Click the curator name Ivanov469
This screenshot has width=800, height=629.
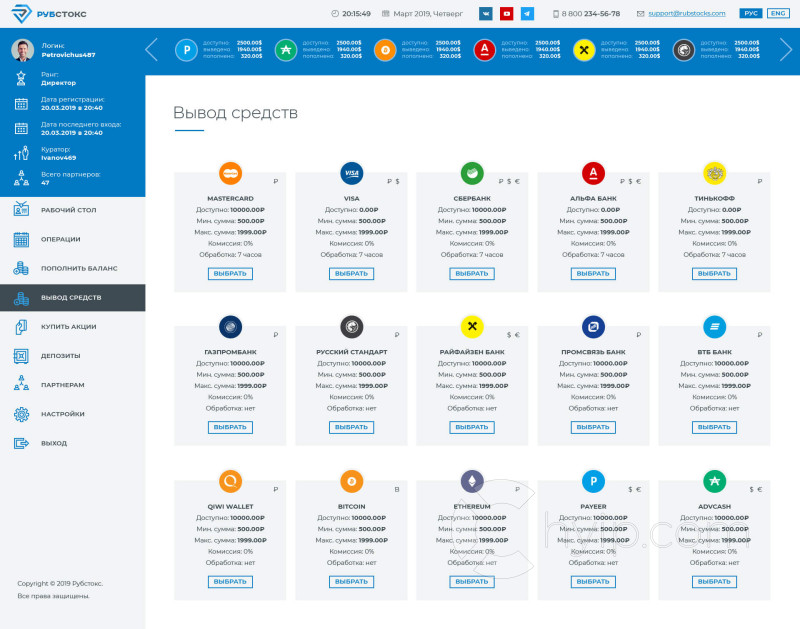coord(59,158)
